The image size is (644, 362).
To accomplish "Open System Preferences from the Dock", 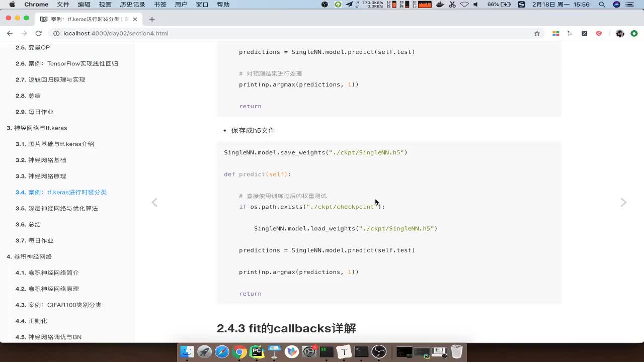I will pyautogui.click(x=309, y=351).
